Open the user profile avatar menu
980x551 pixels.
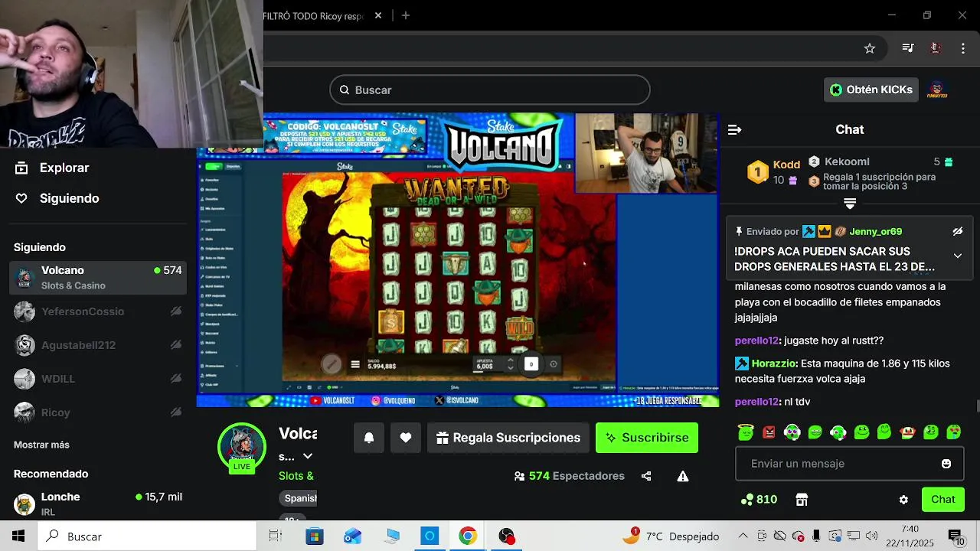[x=937, y=90]
